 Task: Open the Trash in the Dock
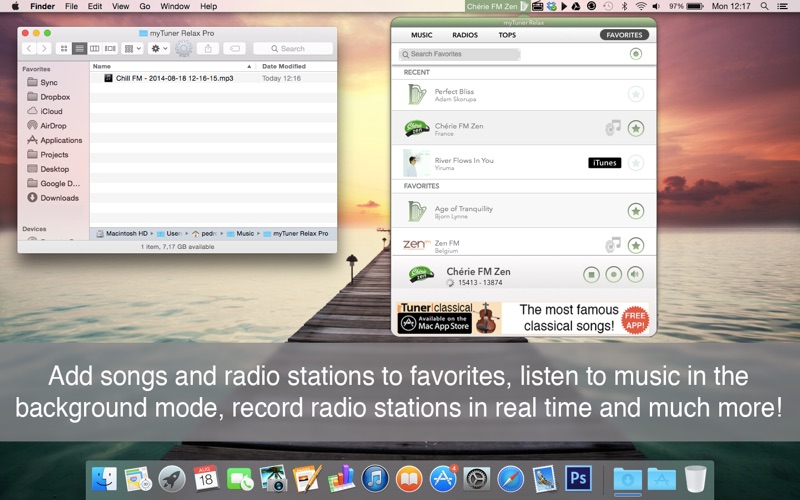695,479
